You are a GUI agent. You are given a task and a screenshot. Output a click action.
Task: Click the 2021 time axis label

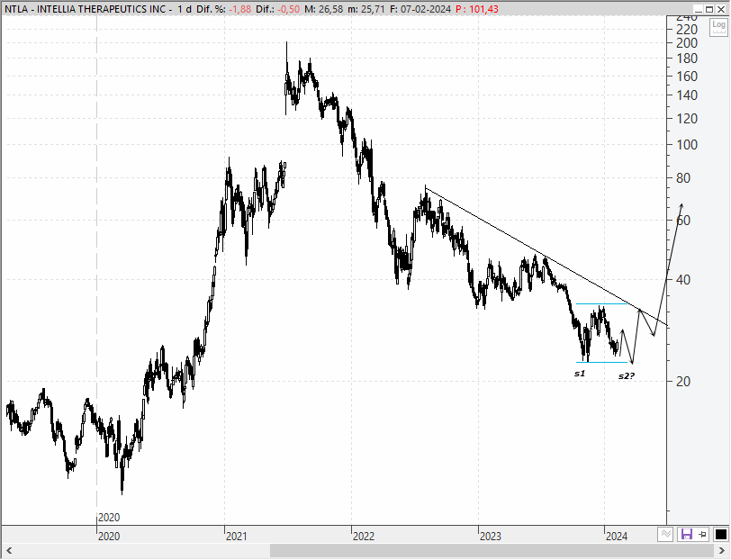point(237,537)
